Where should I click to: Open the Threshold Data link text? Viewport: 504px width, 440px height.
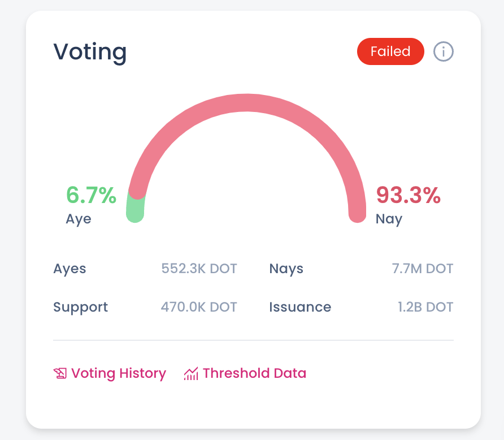254,373
